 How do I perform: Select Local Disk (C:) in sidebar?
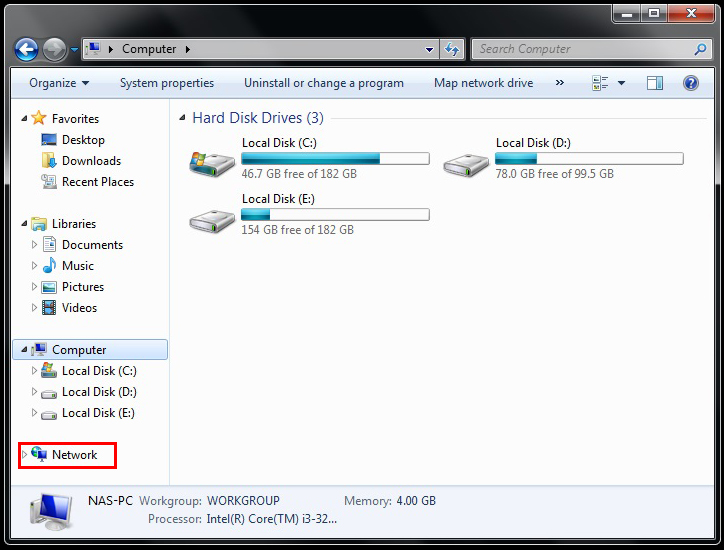(99, 370)
